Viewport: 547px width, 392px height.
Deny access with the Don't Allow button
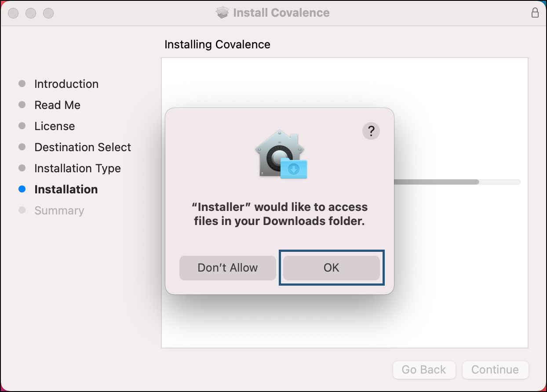pyautogui.click(x=227, y=268)
